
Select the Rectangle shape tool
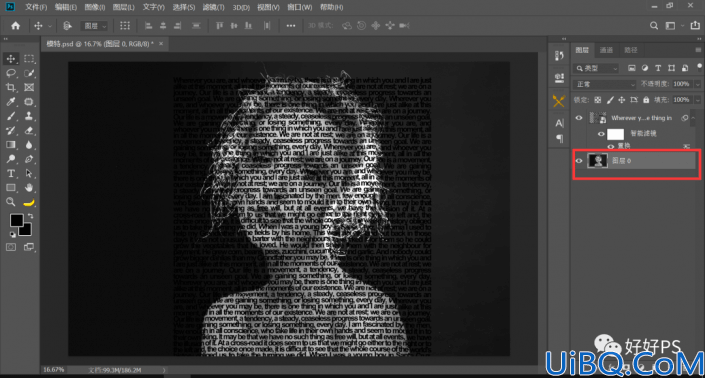[x=11, y=187]
